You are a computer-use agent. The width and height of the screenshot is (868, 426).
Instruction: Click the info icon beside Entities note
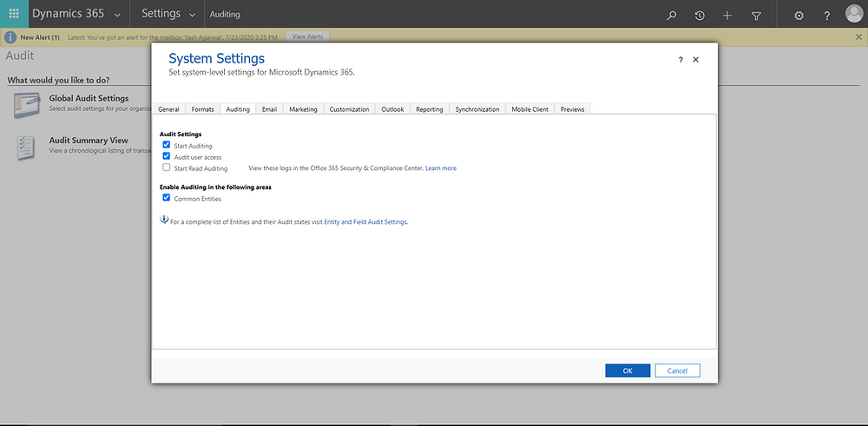[164, 220]
